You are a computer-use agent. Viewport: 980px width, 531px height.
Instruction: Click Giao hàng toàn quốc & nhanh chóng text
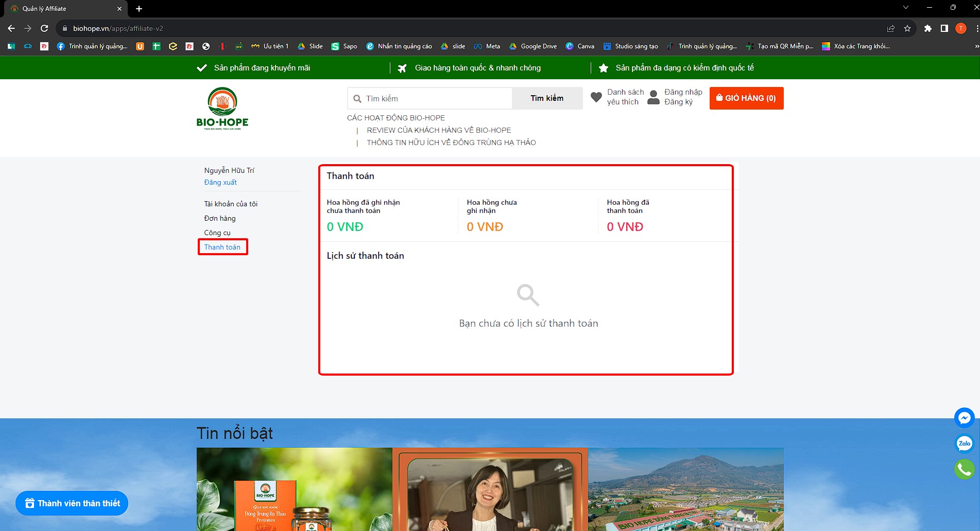[x=478, y=68]
